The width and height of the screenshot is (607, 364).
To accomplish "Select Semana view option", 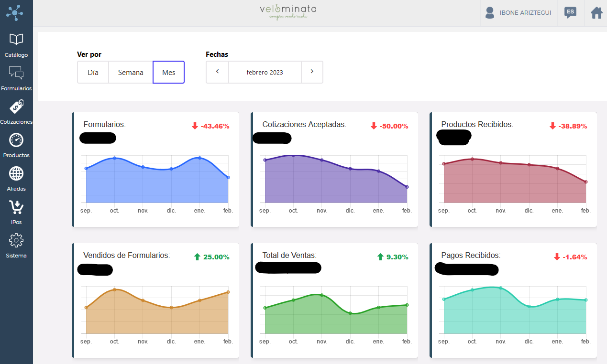I will [131, 73].
